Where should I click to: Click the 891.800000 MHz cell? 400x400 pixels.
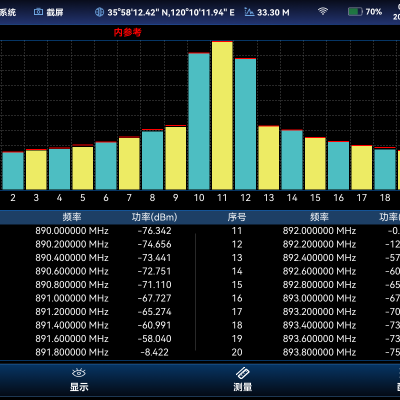[72, 352]
